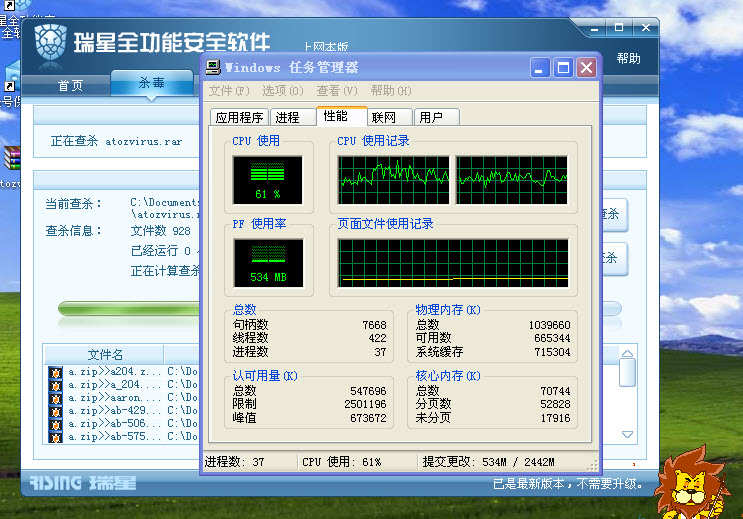Click virus icon beside a.zip>>a204 row
The height and width of the screenshot is (519, 743).
click(56, 372)
